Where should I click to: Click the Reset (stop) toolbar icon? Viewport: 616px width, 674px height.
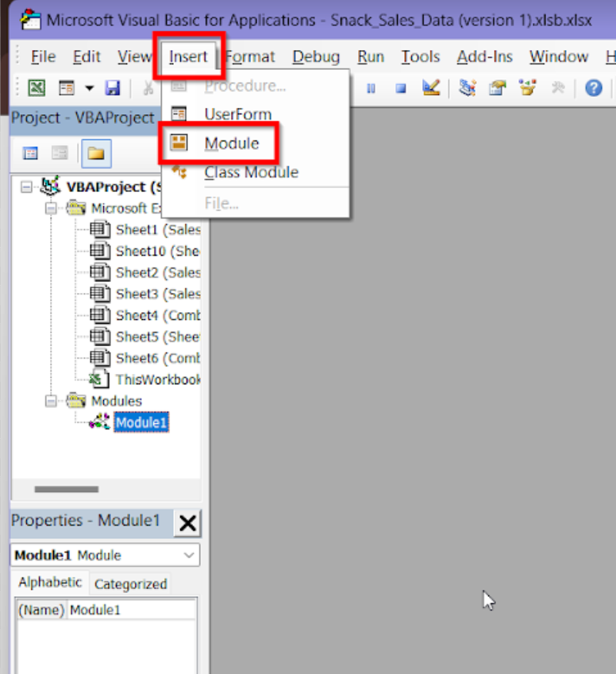[401, 89]
